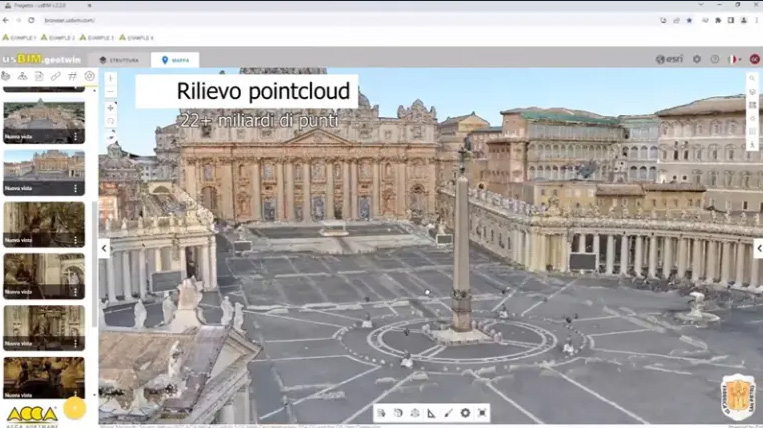Collapse the left panel with arrow

[104, 248]
